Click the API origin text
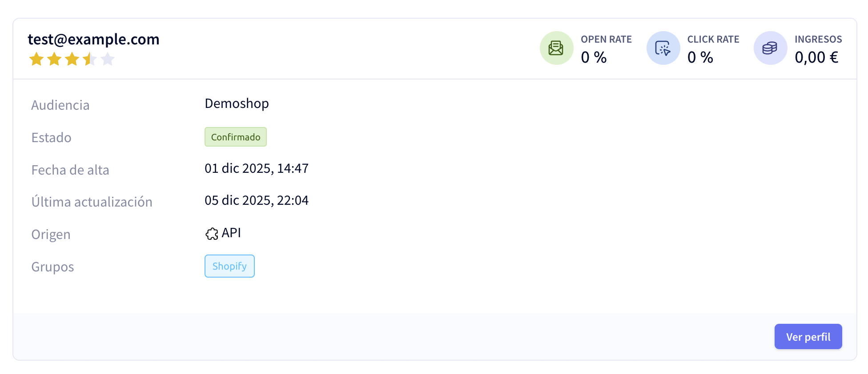Screen dimensions: 868x374 point(231,233)
